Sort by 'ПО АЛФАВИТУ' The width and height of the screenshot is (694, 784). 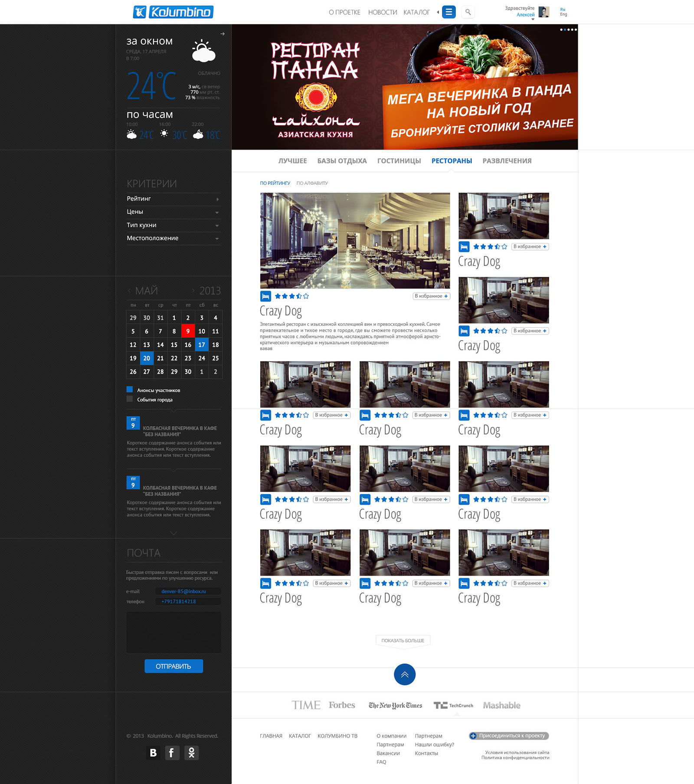(x=312, y=183)
